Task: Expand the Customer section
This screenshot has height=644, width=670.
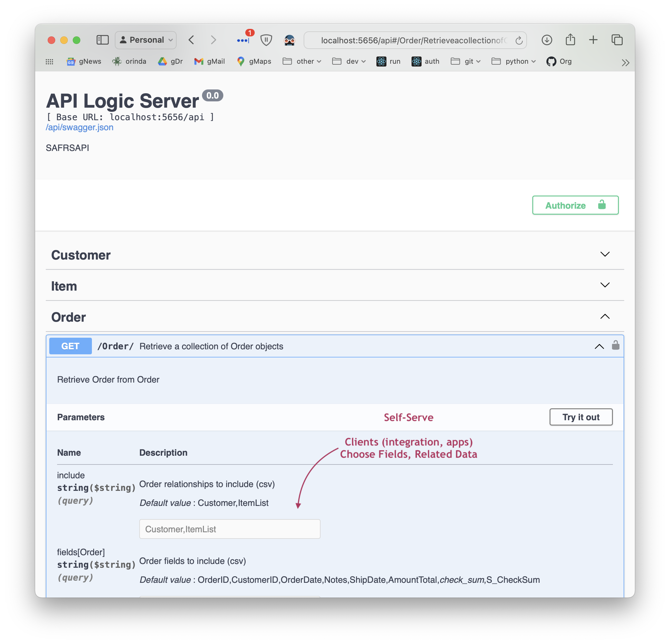Action: point(605,254)
